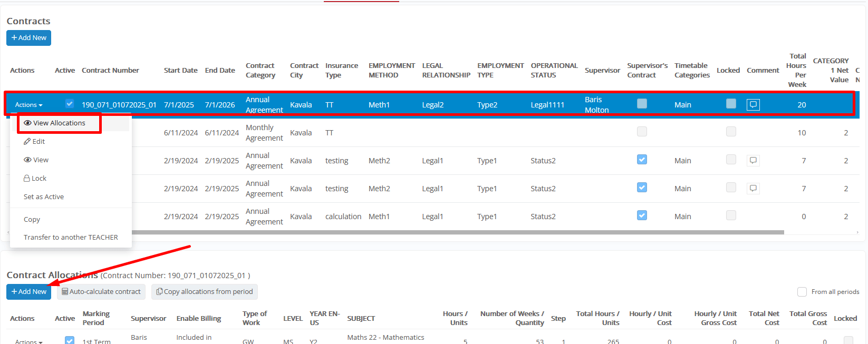Click Add New under Contracts heading

coord(28,38)
